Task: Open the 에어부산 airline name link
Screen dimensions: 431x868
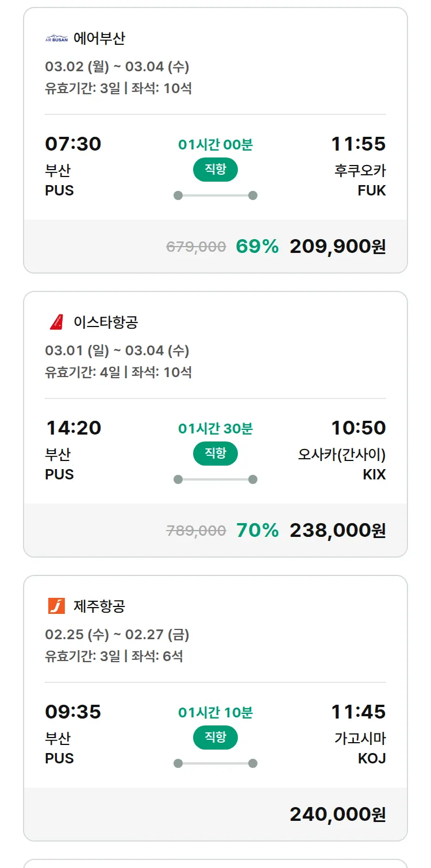Action: (99, 39)
